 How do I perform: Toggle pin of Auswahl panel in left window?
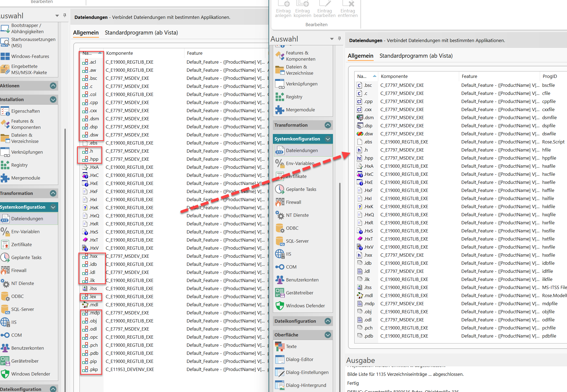tap(65, 15)
